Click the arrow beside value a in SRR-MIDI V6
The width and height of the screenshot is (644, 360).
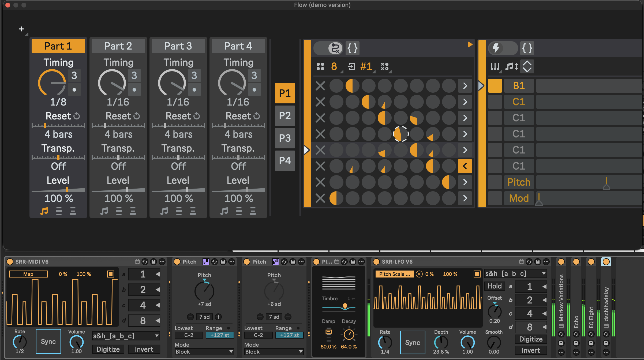coord(158,274)
